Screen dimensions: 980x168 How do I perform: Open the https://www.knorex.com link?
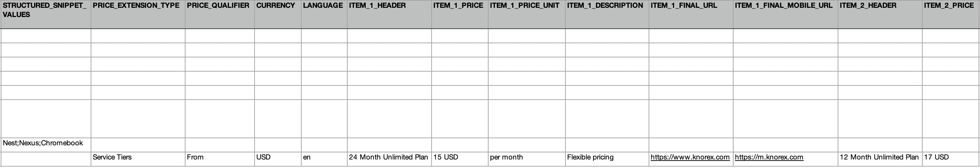pyautogui.click(x=690, y=157)
